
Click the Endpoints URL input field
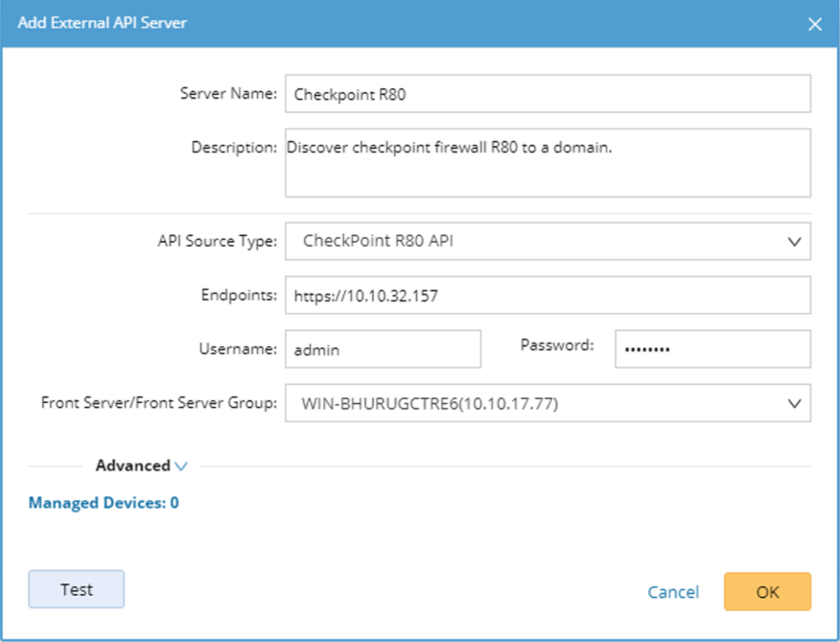[548, 296]
